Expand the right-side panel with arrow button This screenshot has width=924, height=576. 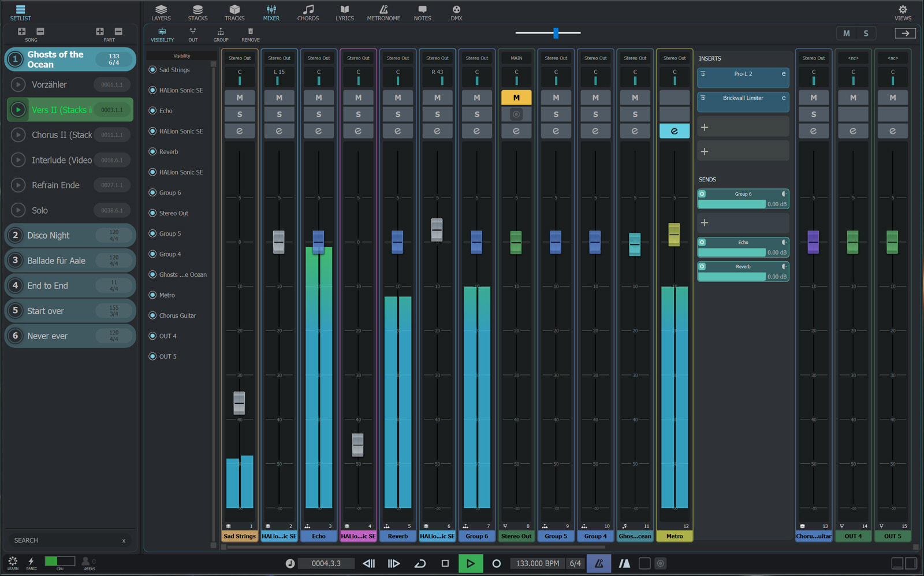pos(905,34)
